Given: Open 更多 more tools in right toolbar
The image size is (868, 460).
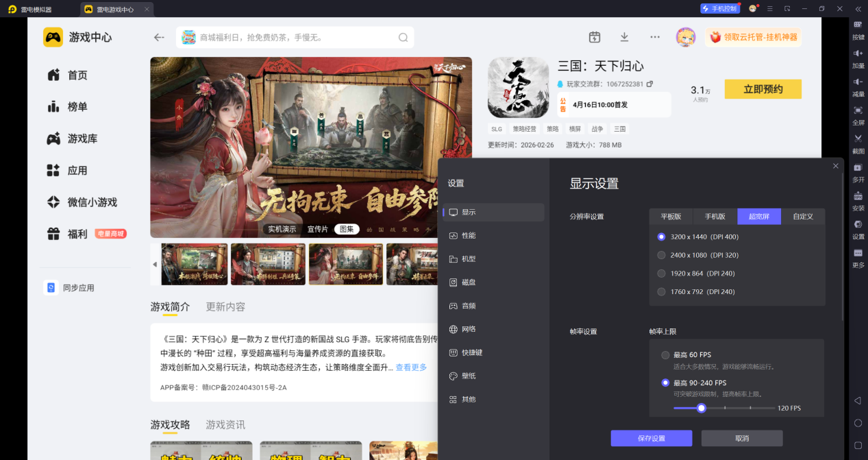Looking at the screenshot, I should point(858,258).
